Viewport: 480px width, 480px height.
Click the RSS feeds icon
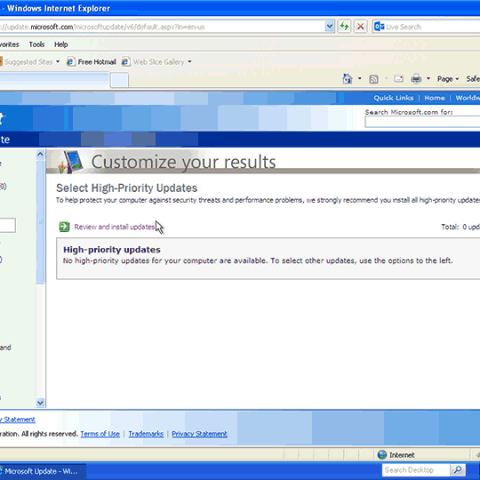coord(374,79)
